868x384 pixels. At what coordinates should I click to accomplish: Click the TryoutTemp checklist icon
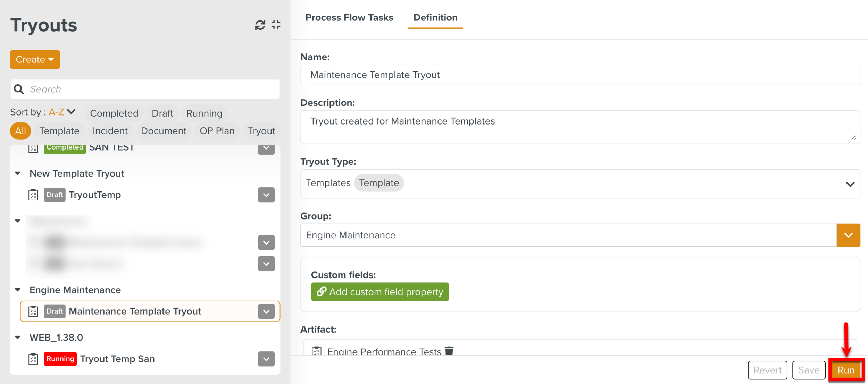point(33,195)
